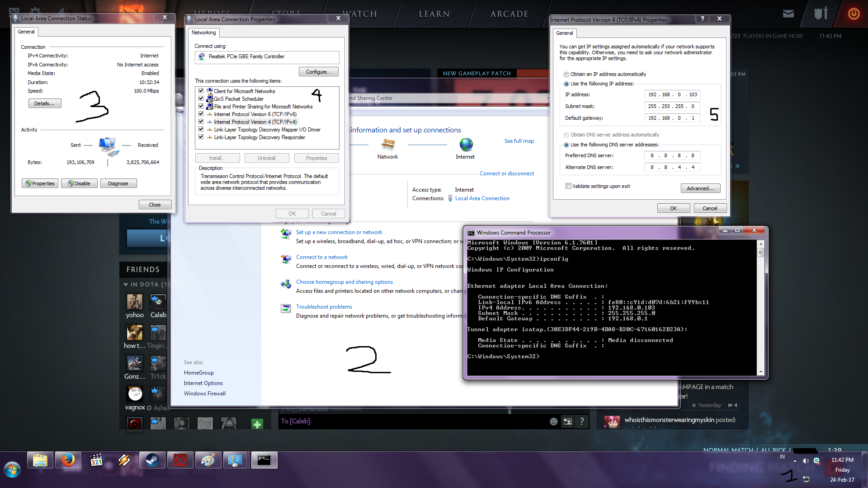Open Firefox from the taskbar
This screenshot has height=488, width=868.
[x=68, y=460]
